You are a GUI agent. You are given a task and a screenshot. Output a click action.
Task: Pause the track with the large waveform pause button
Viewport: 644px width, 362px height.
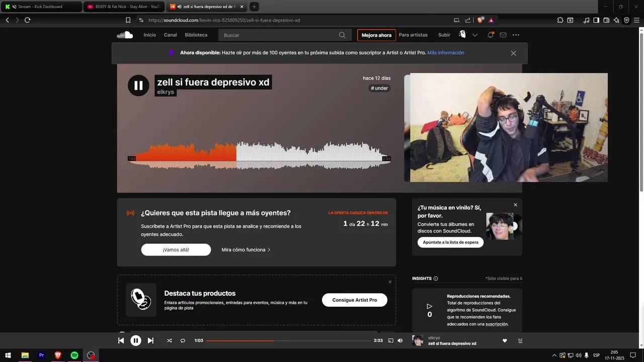(138, 85)
